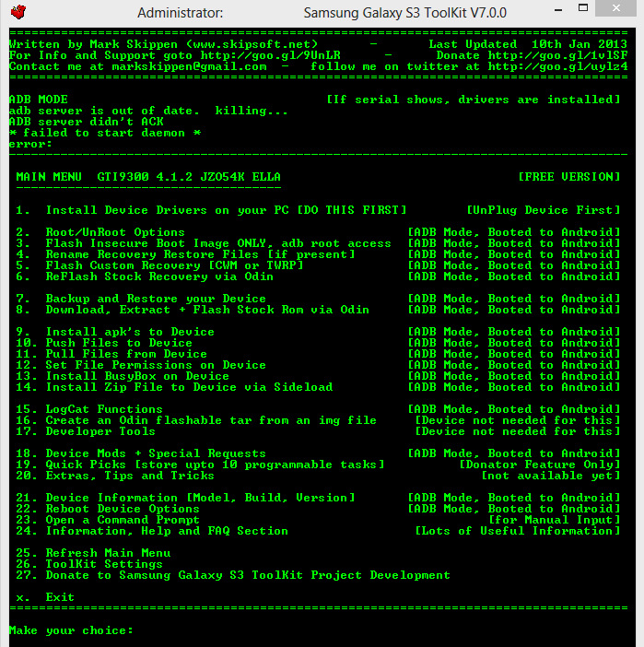Screen dimensions: 644x647
Task: Click the twitter URL http://goo.gl/uylz4
Action: click(557, 66)
